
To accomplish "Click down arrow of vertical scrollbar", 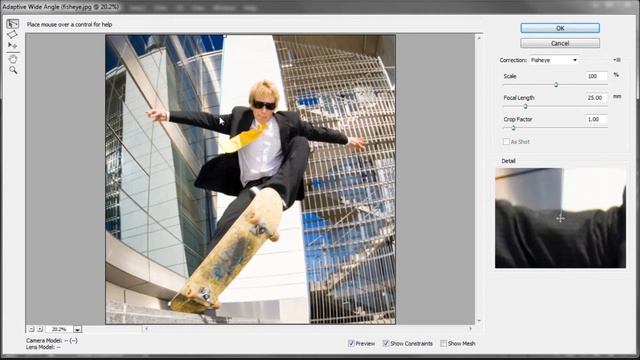I will pos(479,321).
